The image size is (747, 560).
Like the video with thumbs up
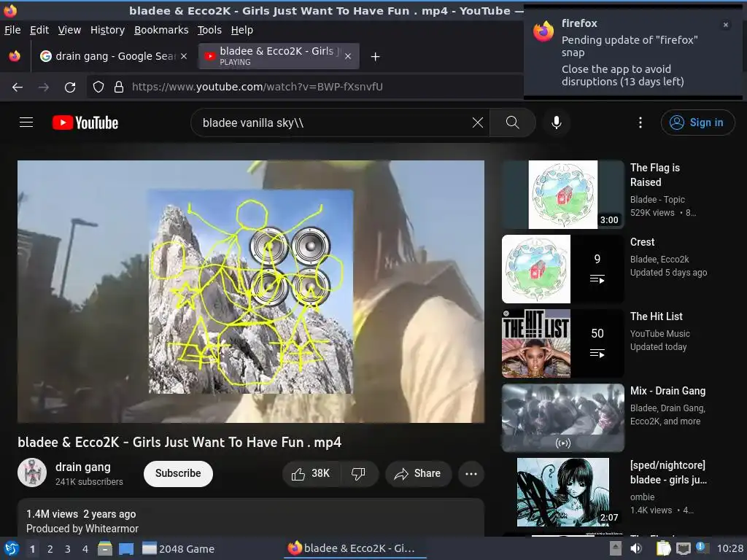click(311, 473)
